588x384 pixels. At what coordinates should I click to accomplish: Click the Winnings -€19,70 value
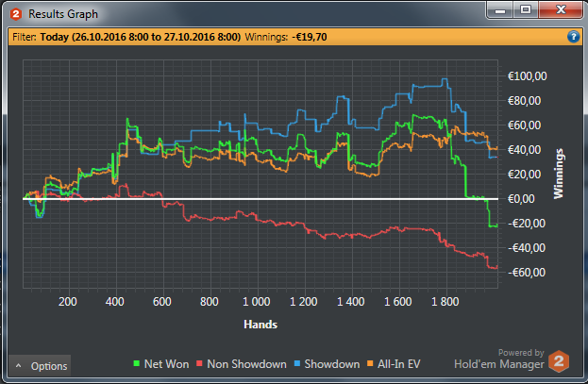point(310,37)
